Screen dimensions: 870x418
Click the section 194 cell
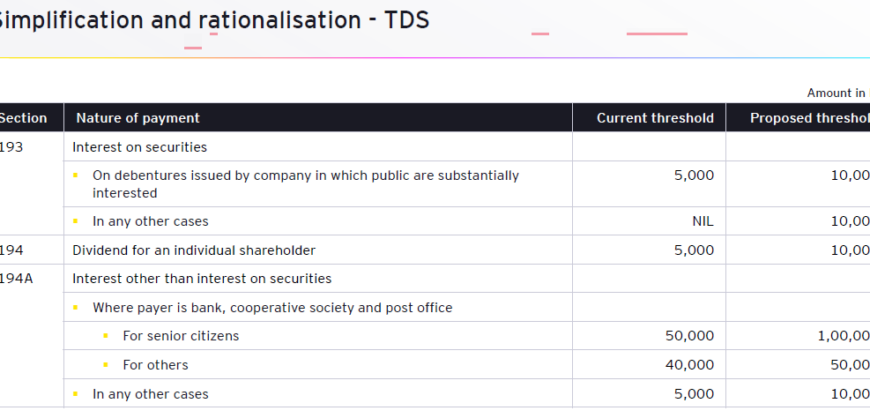coord(31,250)
